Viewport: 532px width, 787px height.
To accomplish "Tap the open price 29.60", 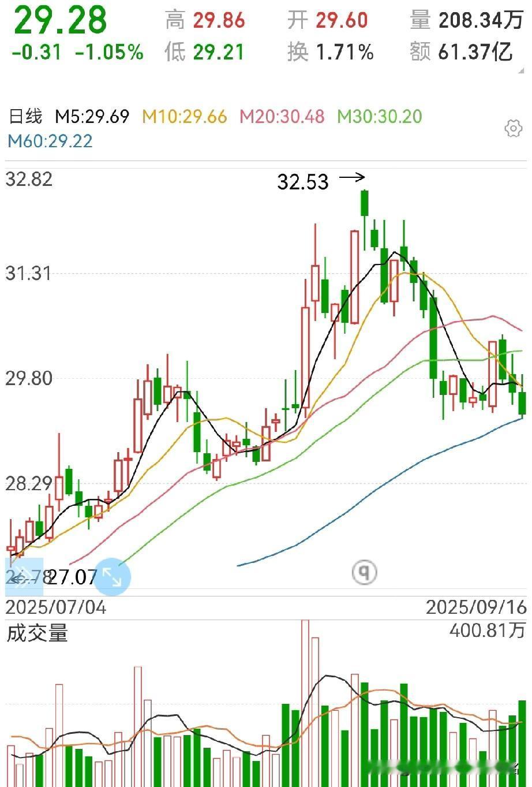I will click(x=342, y=21).
